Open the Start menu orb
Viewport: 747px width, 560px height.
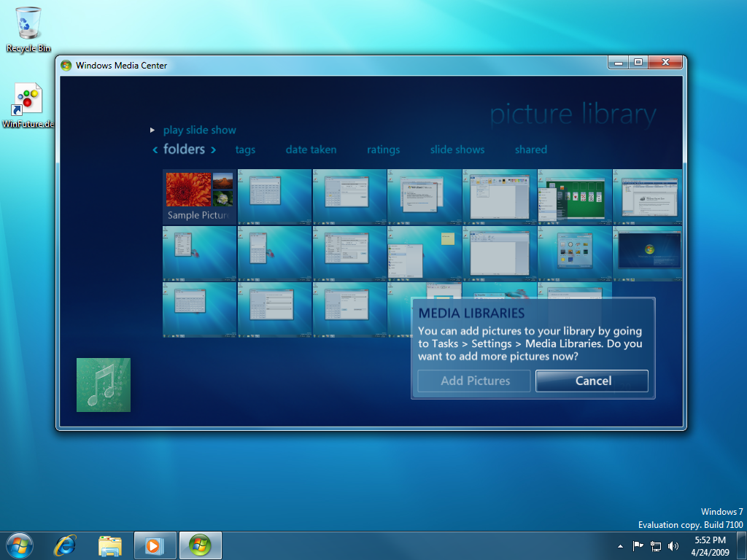(x=20, y=545)
